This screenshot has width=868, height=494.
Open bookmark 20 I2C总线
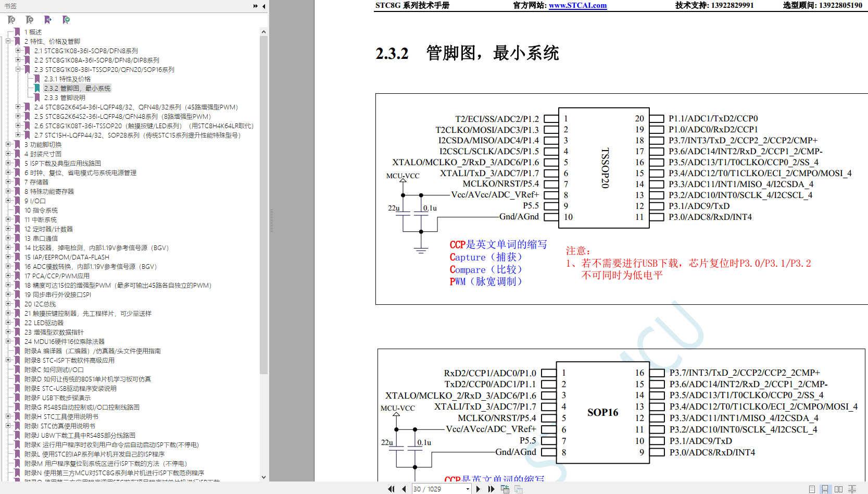pyautogui.click(x=40, y=304)
